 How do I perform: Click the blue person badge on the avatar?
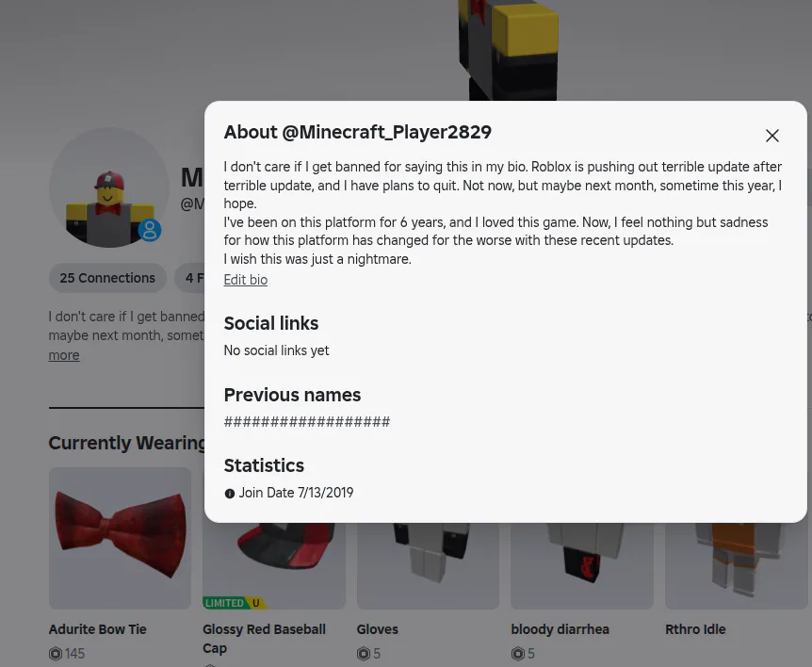pos(150,230)
